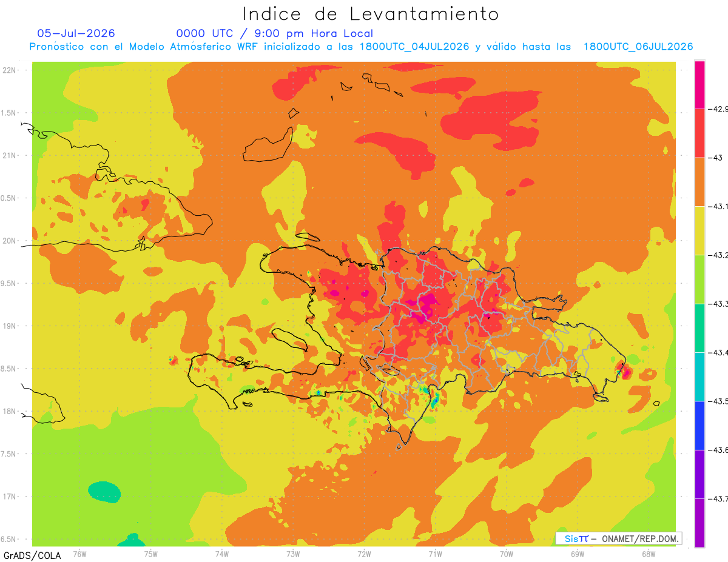Image resolution: width=728 pixels, height=562 pixels.
Task: Select the red legend swatch between -42.9 and -43
Action: (699, 133)
